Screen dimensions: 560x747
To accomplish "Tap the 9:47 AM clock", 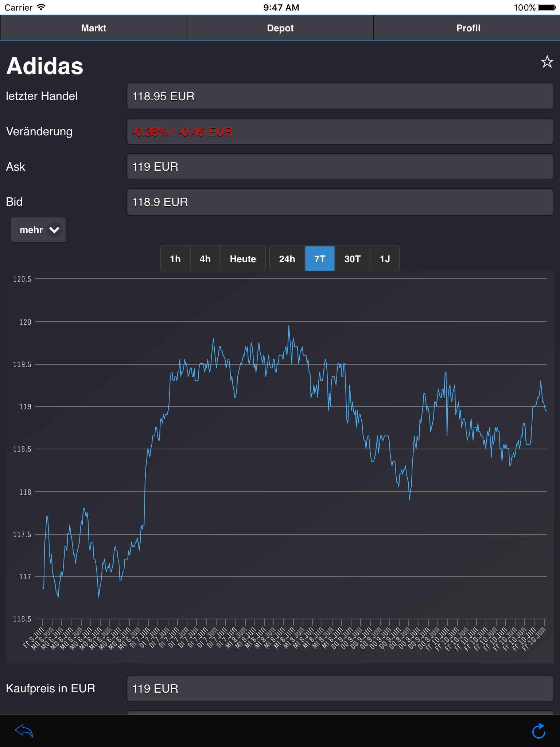I will pos(281,7).
